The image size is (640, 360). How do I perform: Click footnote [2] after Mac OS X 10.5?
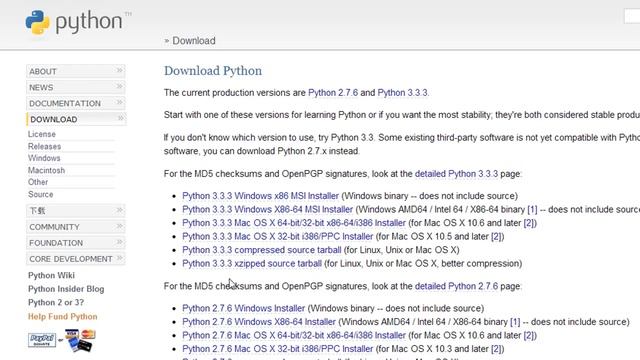(497, 236)
